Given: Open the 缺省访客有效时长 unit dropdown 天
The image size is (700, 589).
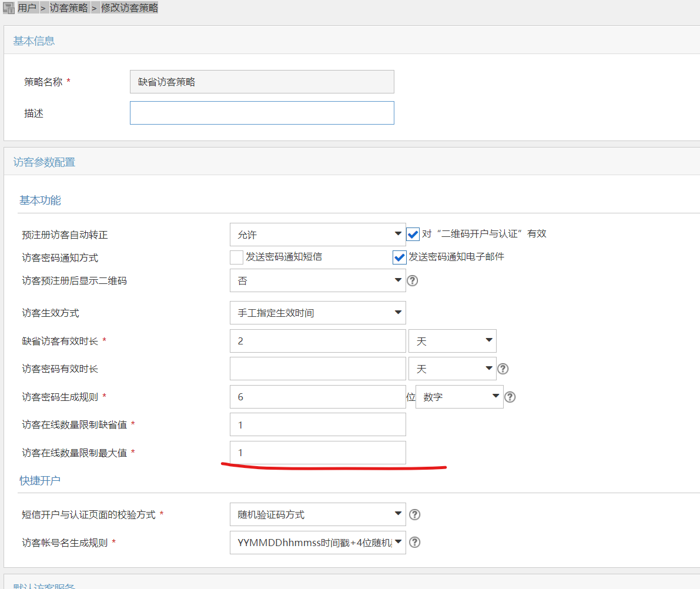Looking at the screenshot, I should pos(452,341).
